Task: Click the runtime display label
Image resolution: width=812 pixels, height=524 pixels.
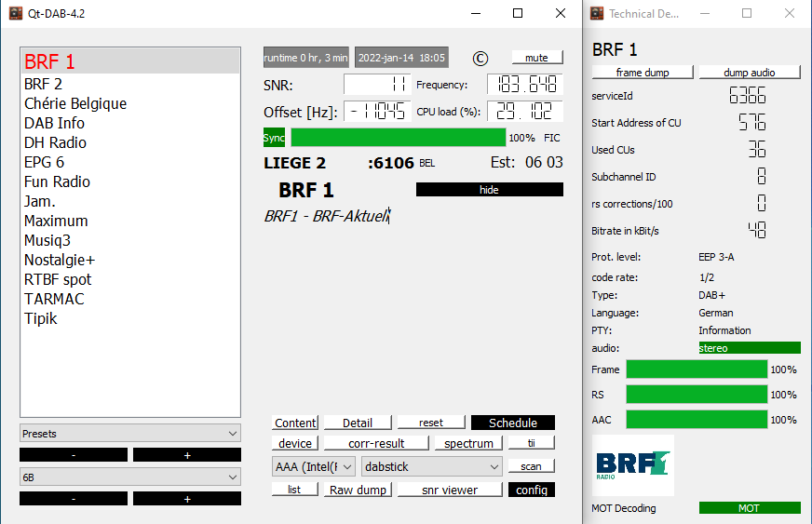Action: pyautogui.click(x=306, y=58)
